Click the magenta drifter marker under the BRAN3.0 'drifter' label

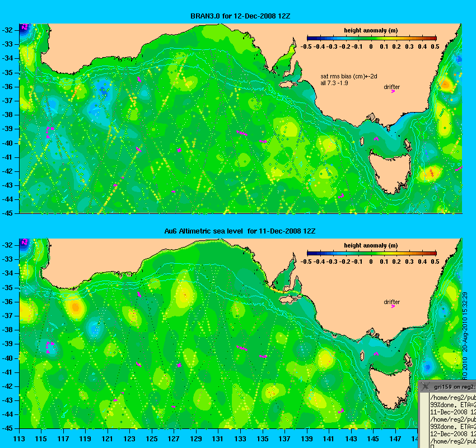(393, 91)
